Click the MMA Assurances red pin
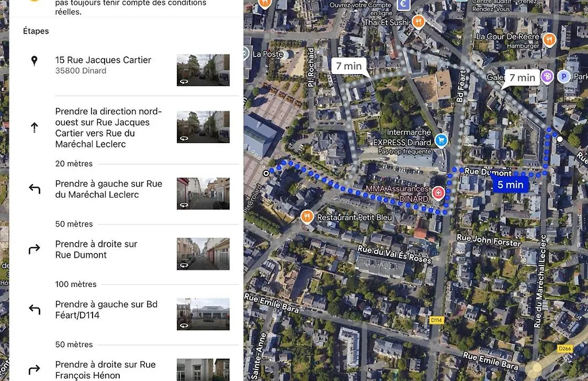Screen dimensions: 588x381 click(438, 193)
